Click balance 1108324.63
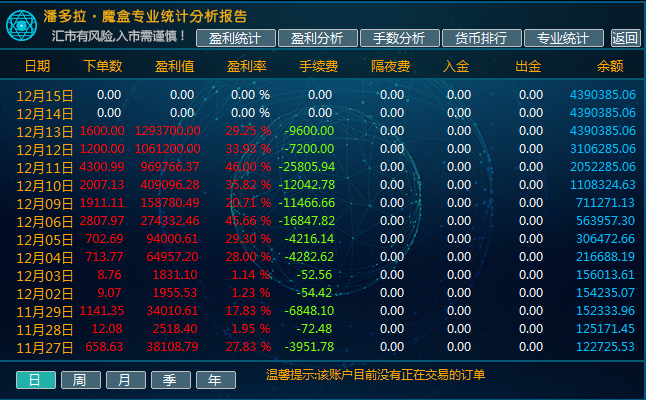646x400 pixels. [603, 185]
